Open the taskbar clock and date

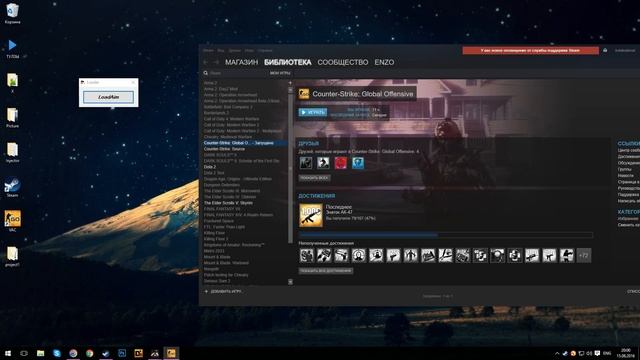[626, 353]
